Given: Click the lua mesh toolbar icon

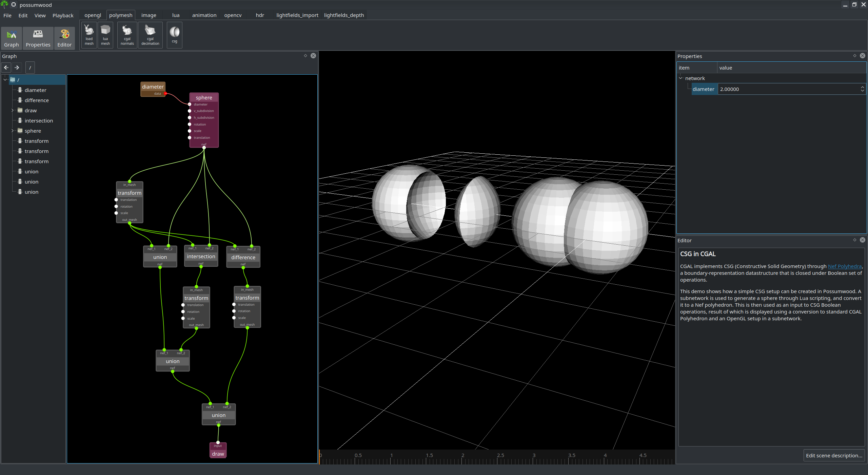Looking at the screenshot, I should pyautogui.click(x=105, y=35).
